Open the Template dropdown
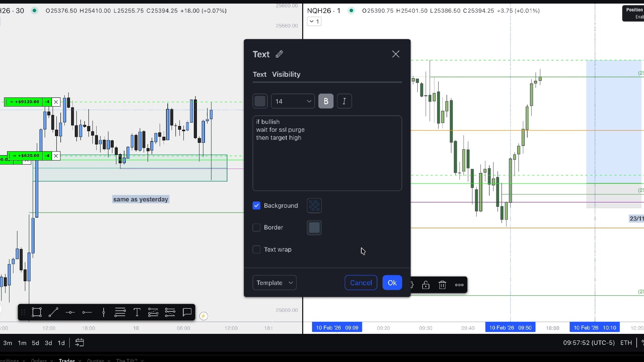 coord(274,283)
